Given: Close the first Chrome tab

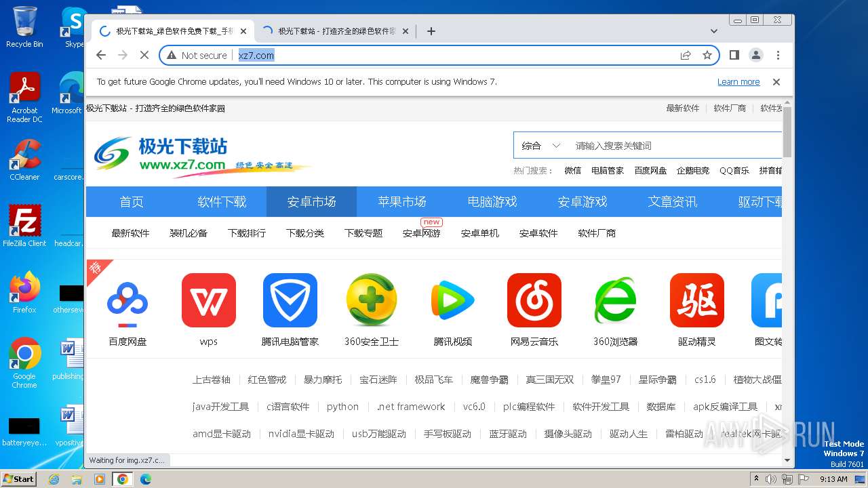Looking at the screenshot, I should click(x=243, y=31).
